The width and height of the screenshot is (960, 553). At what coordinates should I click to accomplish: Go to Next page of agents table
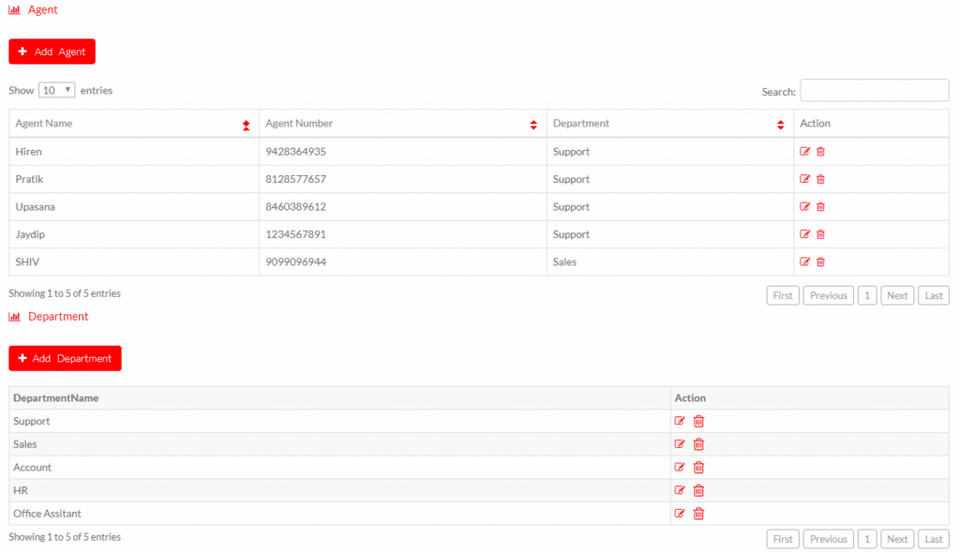click(x=897, y=295)
